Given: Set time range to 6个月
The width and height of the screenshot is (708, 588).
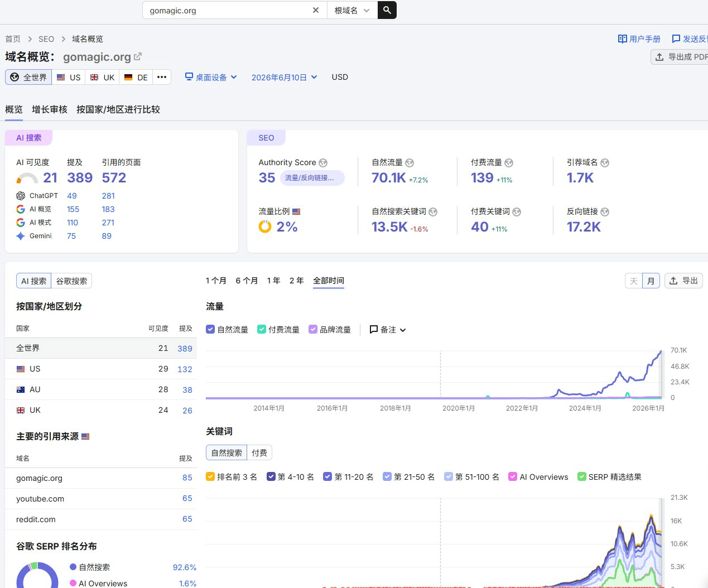Looking at the screenshot, I should (247, 281).
